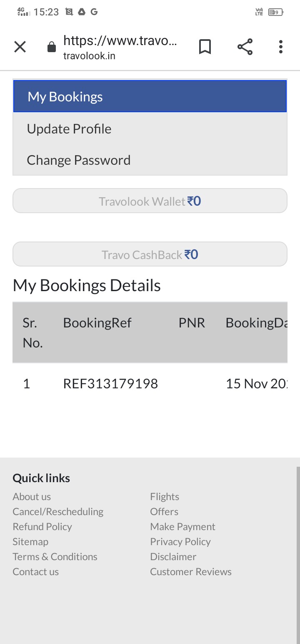Go to Change Password option
This screenshot has width=300, height=644.
[x=79, y=160]
